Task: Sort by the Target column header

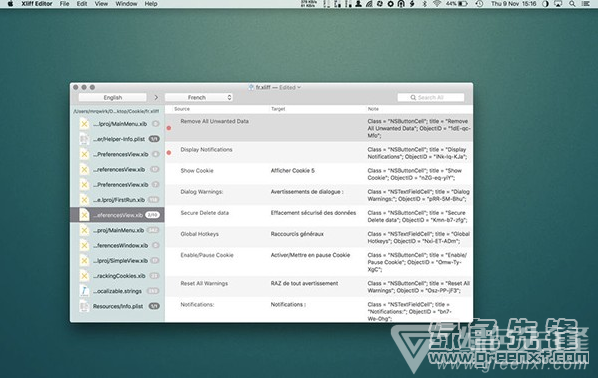Action: pyautogui.click(x=278, y=109)
